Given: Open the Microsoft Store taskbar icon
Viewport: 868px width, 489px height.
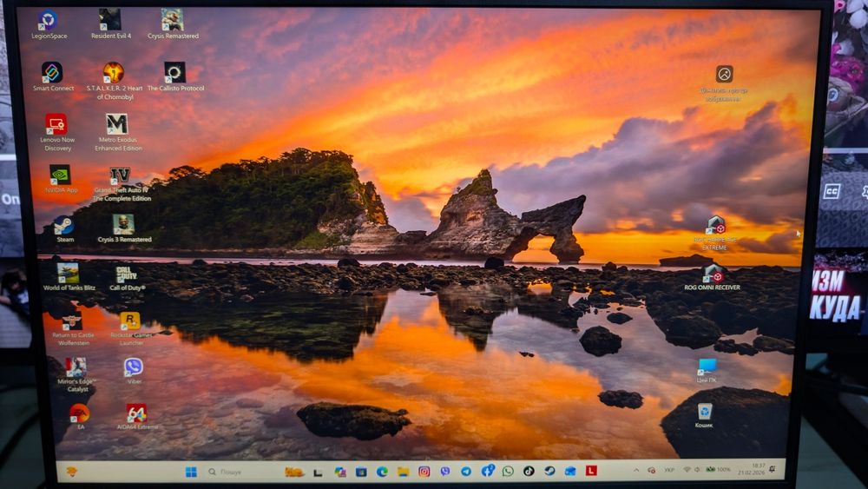Looking at the screenshot, I should click(x=361, y=472).
